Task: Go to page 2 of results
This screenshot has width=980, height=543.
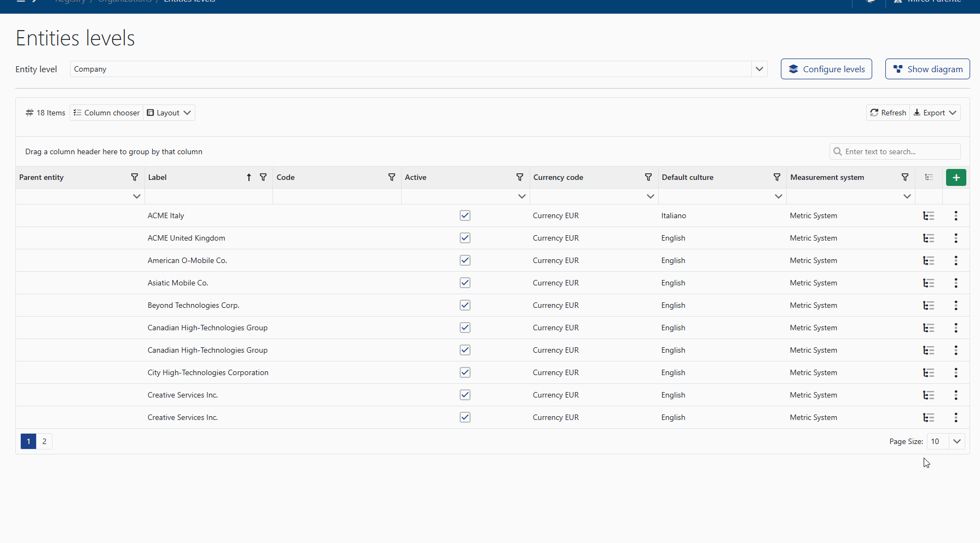Action: (x=44, y=442)
